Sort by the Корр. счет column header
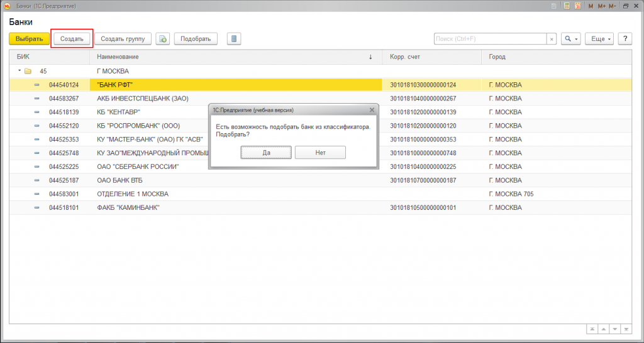644x343 pixels. (431, 57)
